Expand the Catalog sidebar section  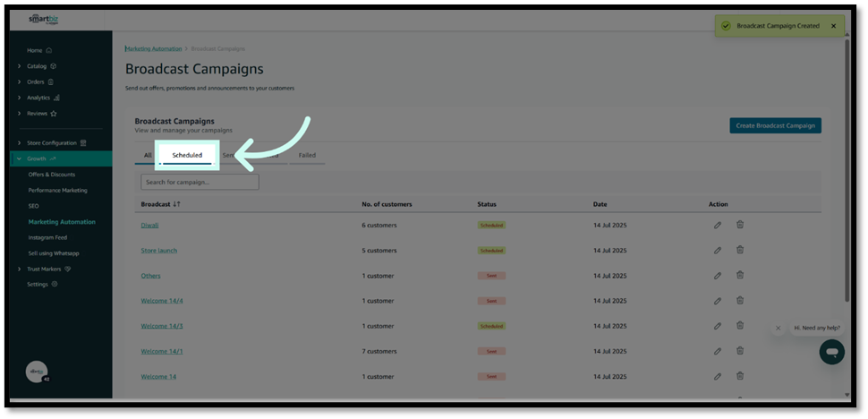(37, 66)
